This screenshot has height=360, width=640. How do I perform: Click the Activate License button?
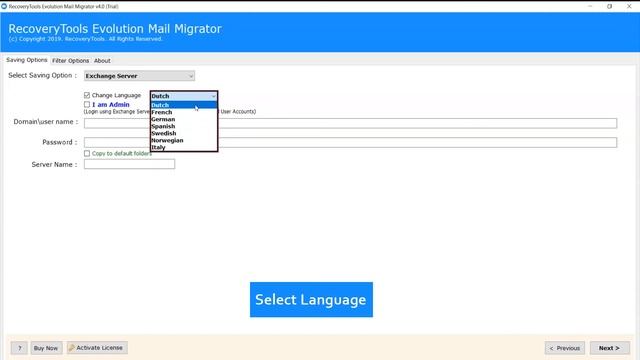pyautogui.click(x=97, y=348)
